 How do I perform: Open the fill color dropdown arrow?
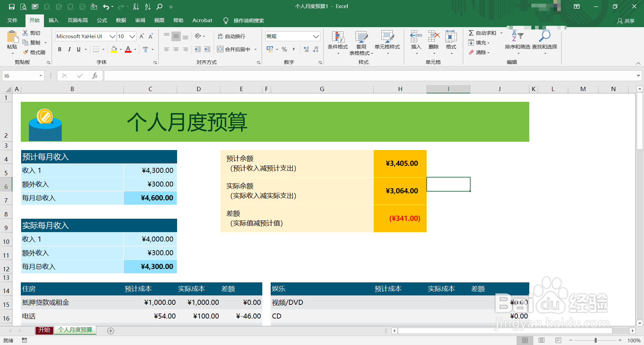tap(120, 49)
